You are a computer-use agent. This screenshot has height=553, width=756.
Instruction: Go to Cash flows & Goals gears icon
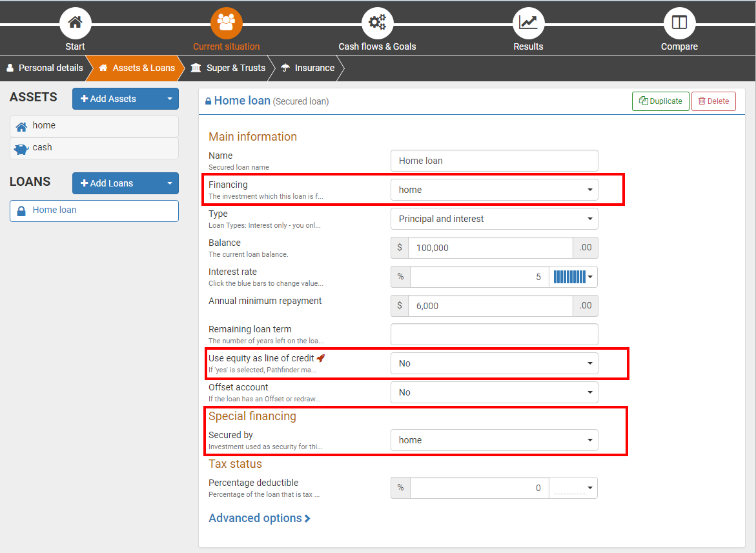[377, 23]
